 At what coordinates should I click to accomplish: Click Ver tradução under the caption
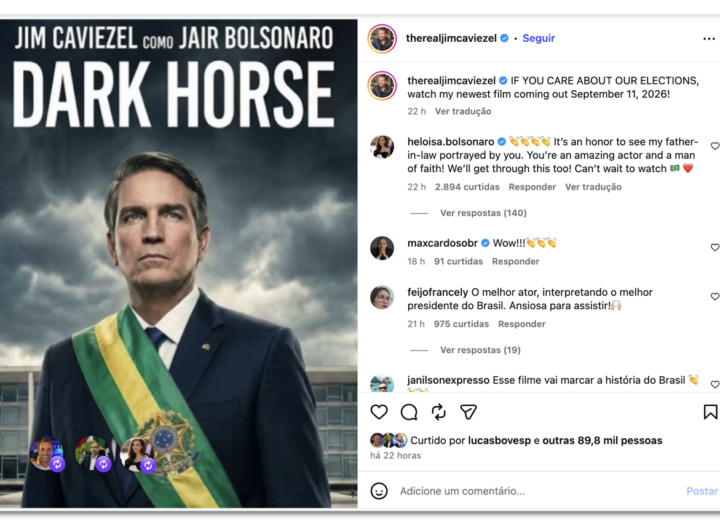click(x=463, y=112)
